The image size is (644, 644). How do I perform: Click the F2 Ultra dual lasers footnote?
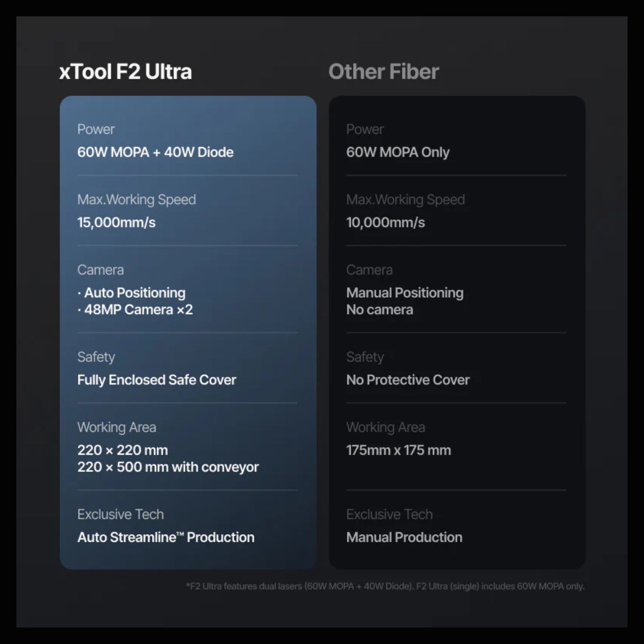[x=385, y=587]
